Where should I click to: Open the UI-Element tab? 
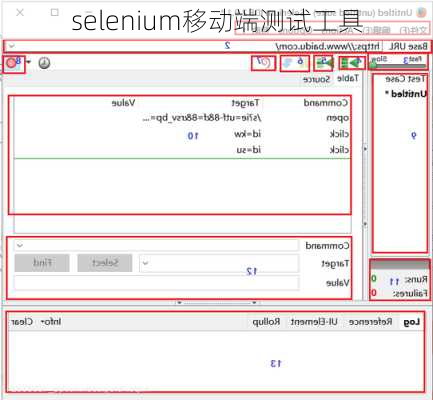314,322
